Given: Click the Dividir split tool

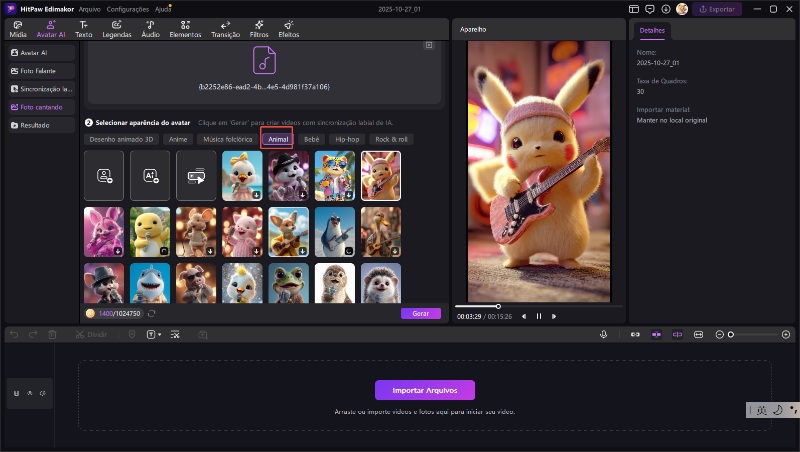Looking at the screenshot, I should (91, 335).
